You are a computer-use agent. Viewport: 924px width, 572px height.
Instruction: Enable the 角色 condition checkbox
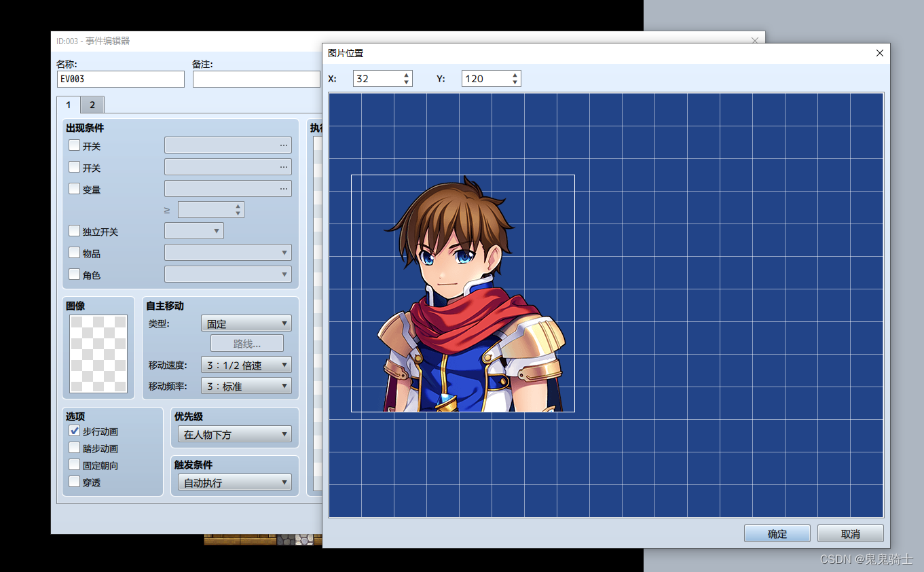[x=75, y=274]
